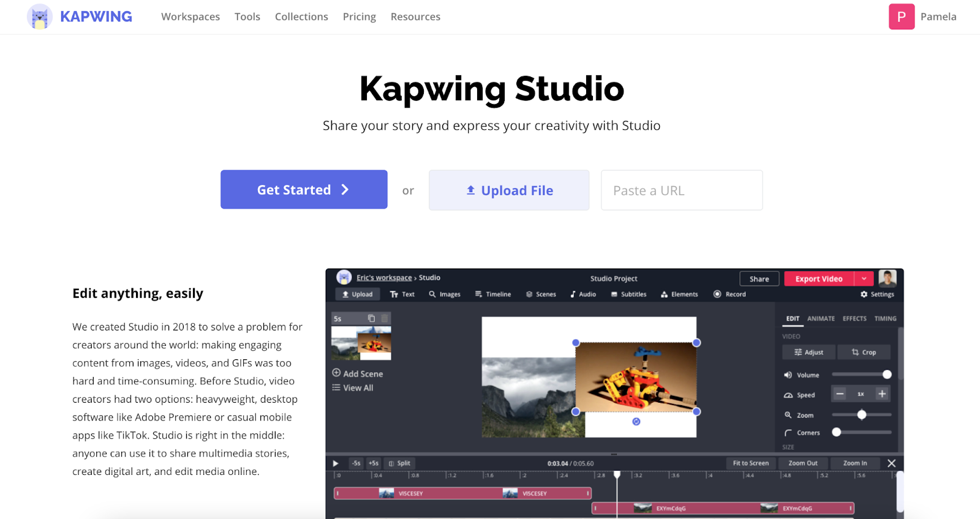Screen dimensions: 980x519
Task: Click the Kapwing cat logo in the header
Action: (40, 17)
